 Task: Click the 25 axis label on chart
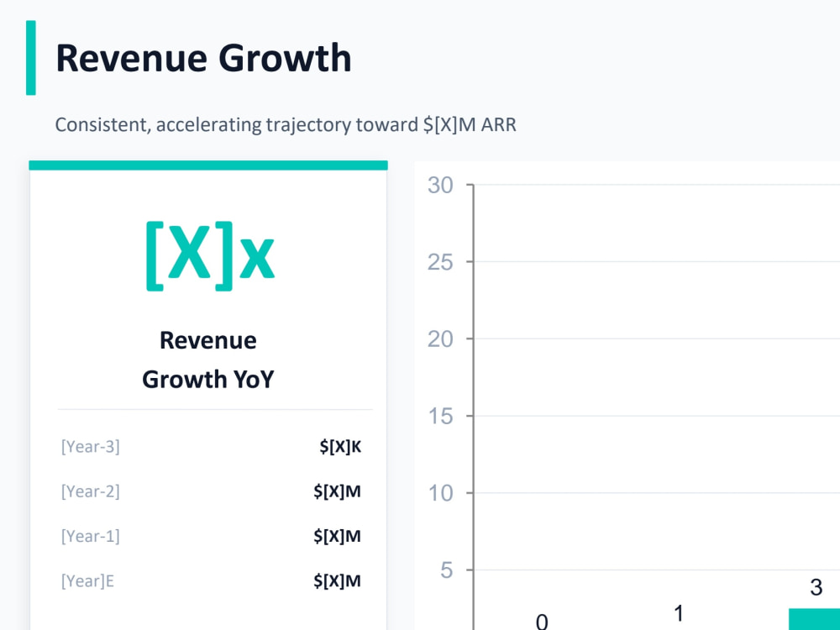click(x=440, y=262)
